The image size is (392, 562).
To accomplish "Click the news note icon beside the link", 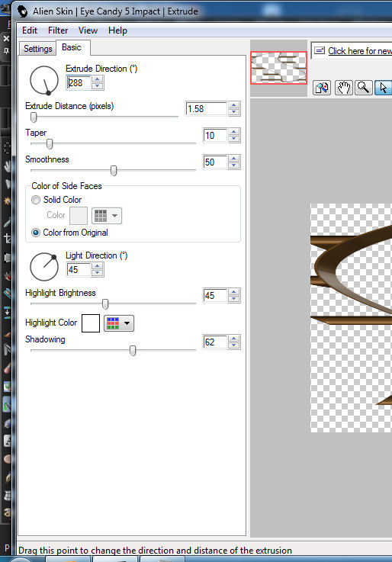I will [x=320, y=51].
